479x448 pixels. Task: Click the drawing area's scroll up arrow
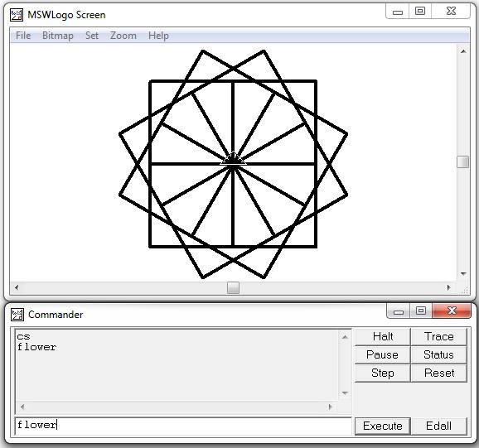tap(463, 51)
